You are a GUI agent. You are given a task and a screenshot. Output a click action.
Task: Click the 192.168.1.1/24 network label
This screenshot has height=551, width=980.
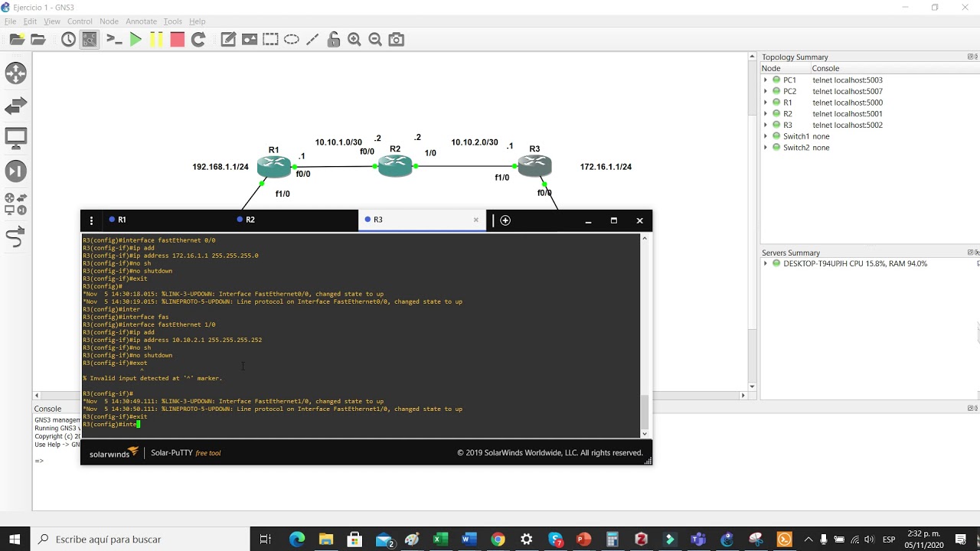[220, 167]
